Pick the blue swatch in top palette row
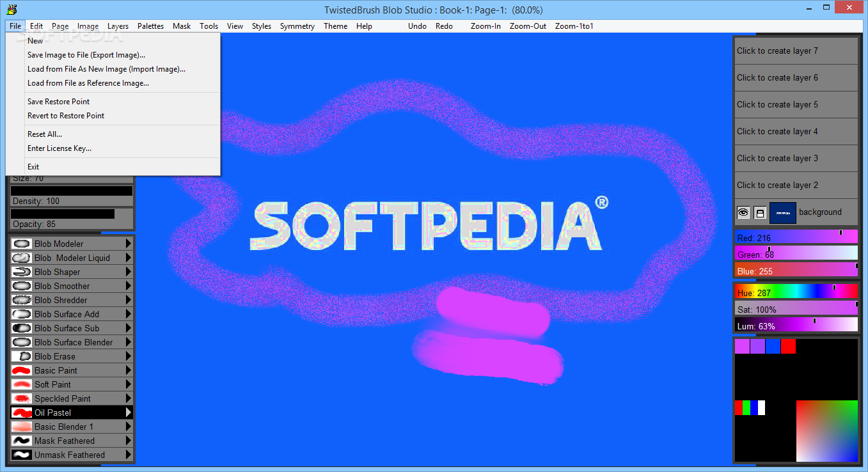The width and height of the screenshot is (868, 472). tap(773, 346)
